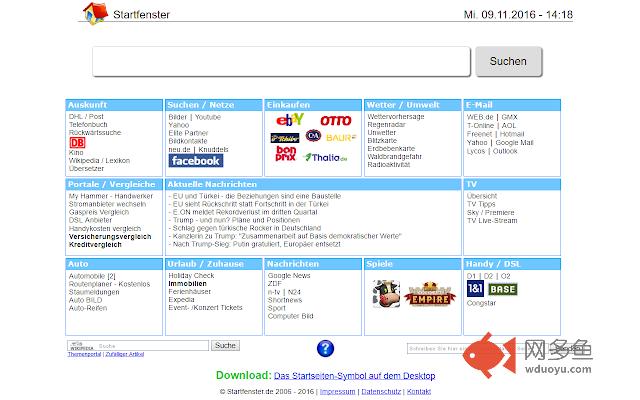Click the Kreditvergleich link
The image size is (640, 400).
(95, 245)
